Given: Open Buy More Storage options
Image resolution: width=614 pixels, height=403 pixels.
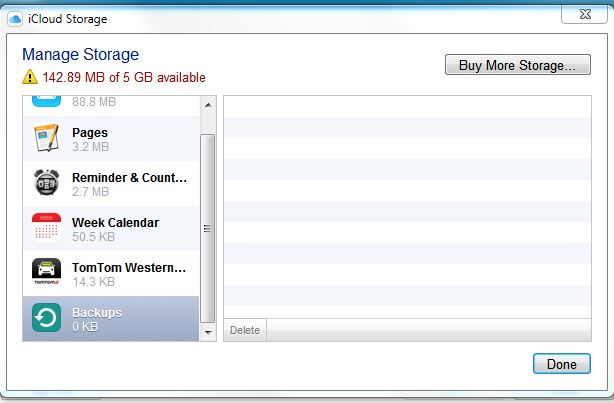Looking at the screenshot, I should 518,65.
